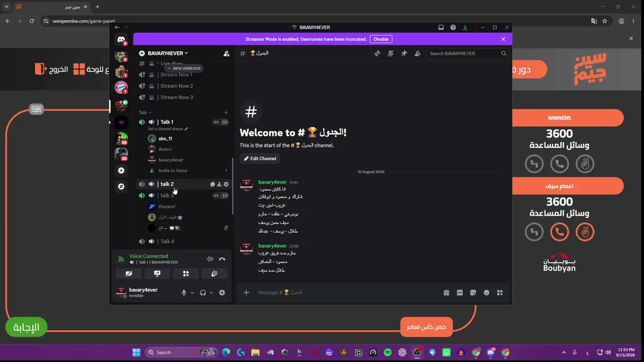This screenshot has width=644, height=362.
Task: Show hidden system tray icons
Action: [x=563, y=352]
